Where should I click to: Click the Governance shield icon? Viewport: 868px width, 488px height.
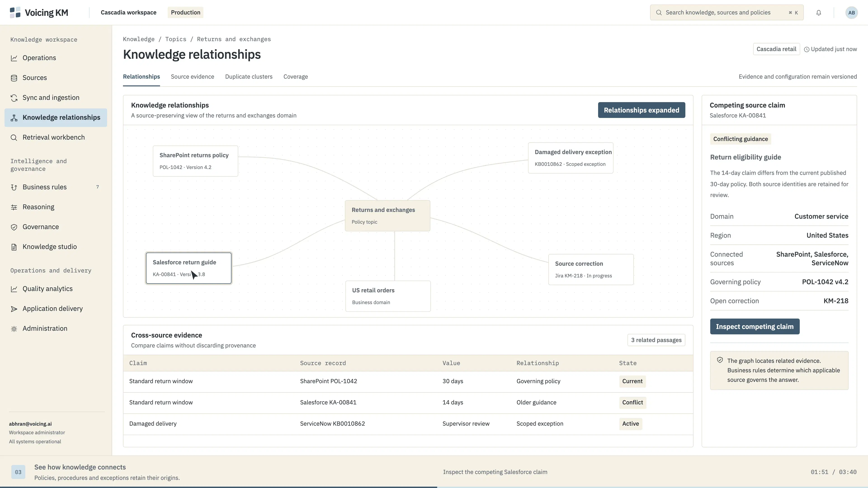(14, 227)
